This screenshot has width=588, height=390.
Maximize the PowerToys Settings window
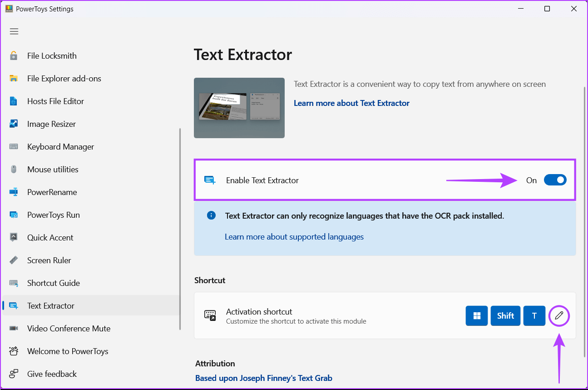pos(547,9)
